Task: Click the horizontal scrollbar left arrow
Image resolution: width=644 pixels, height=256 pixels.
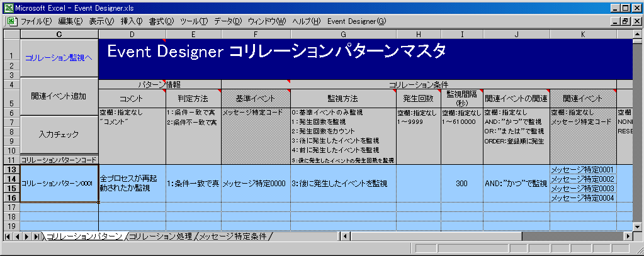Action: (346, 237)
